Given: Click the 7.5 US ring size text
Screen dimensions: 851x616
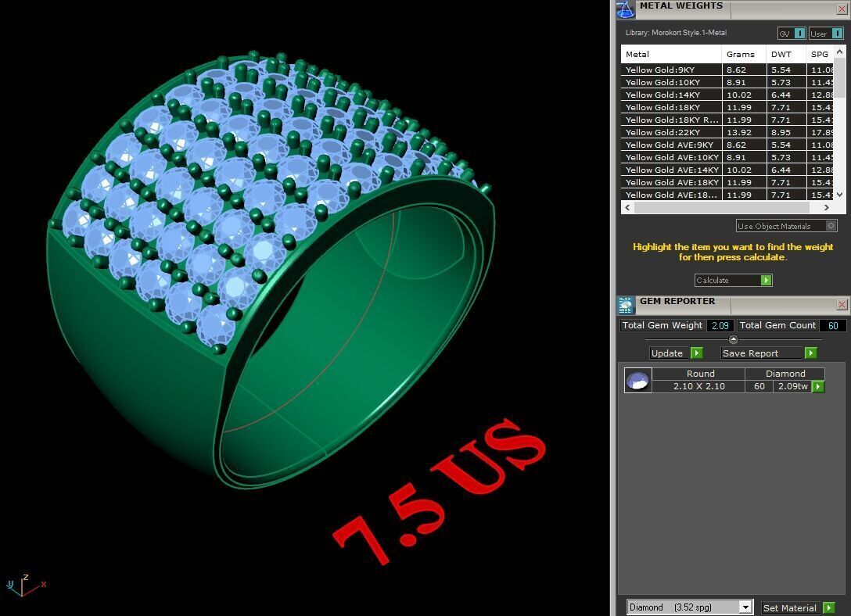Looking at the screenshot, I should coord(439,491).
